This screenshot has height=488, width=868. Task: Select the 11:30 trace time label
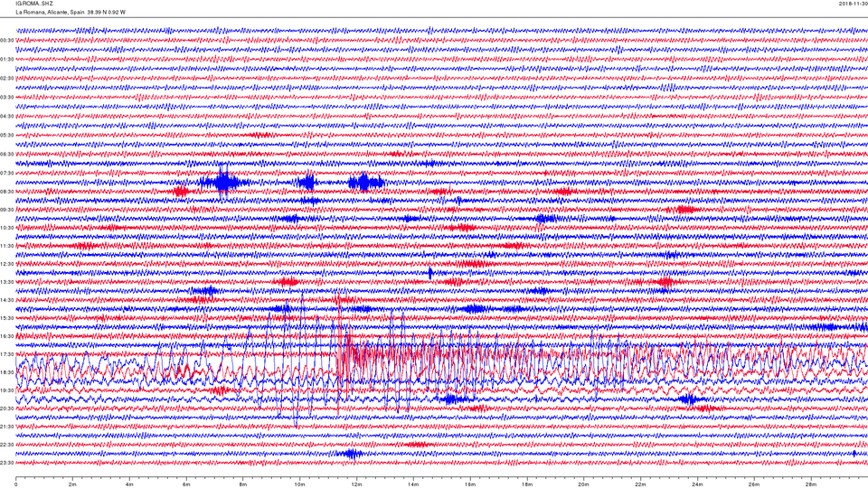pyautogui.click(x=6, y=246)
